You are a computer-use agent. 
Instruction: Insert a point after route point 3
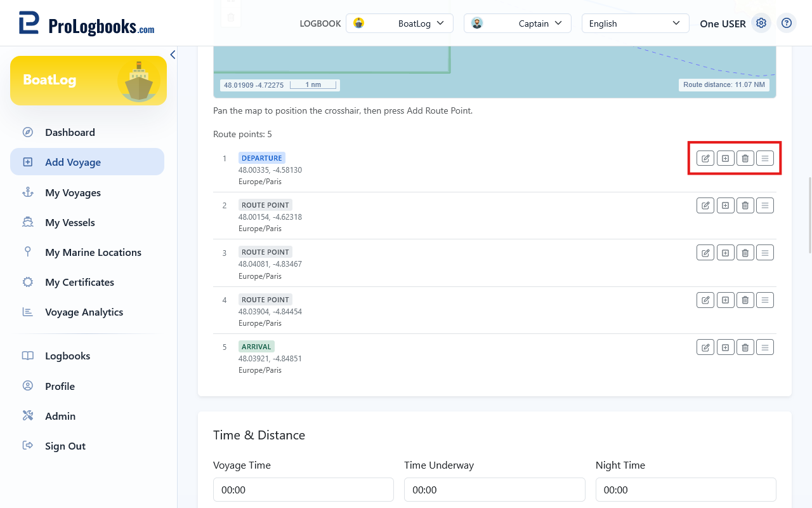pos(726,253)
